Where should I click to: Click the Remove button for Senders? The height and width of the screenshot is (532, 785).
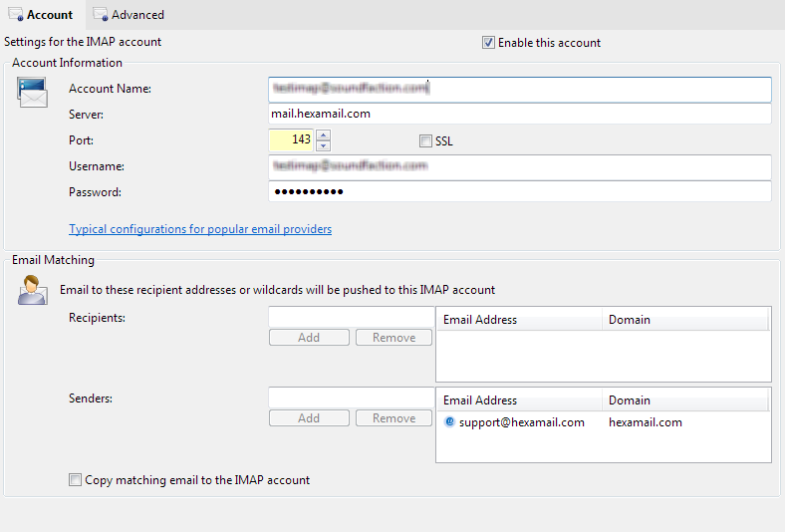[393, 418]
